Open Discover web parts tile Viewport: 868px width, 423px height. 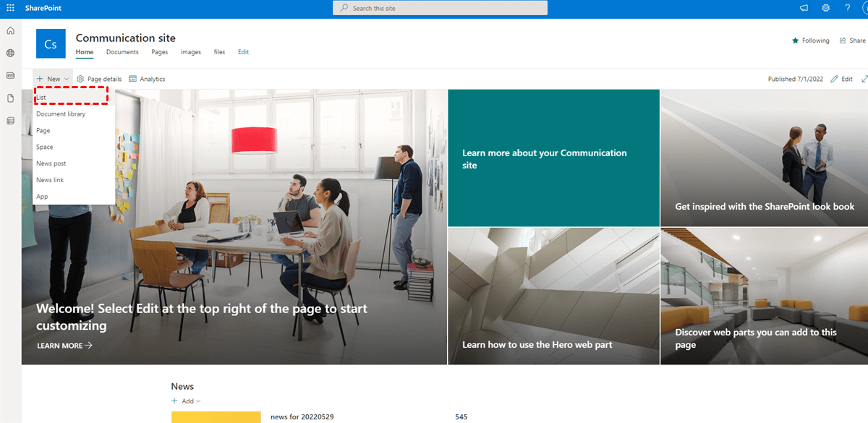coord(764,296)
